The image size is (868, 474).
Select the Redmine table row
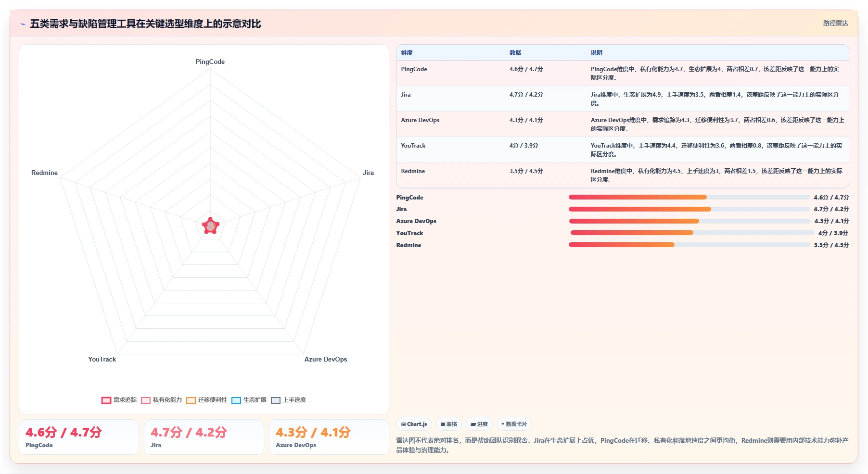coord(622,175)
